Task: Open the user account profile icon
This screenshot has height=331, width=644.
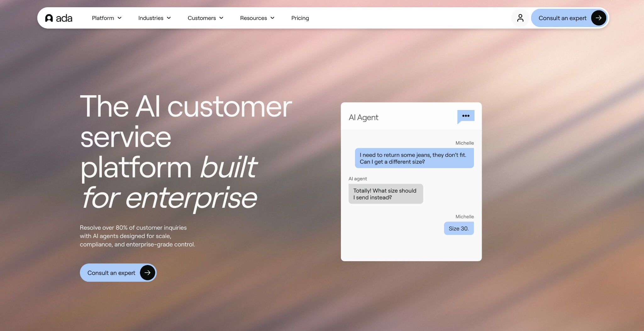Action: 520,18
